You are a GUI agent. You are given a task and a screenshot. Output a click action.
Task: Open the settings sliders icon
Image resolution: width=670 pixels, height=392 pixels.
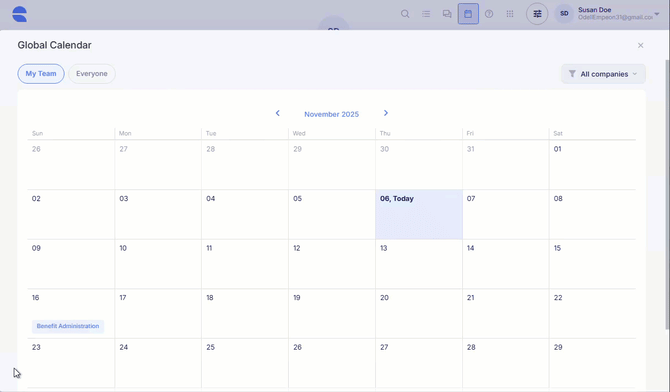(537, 14)
